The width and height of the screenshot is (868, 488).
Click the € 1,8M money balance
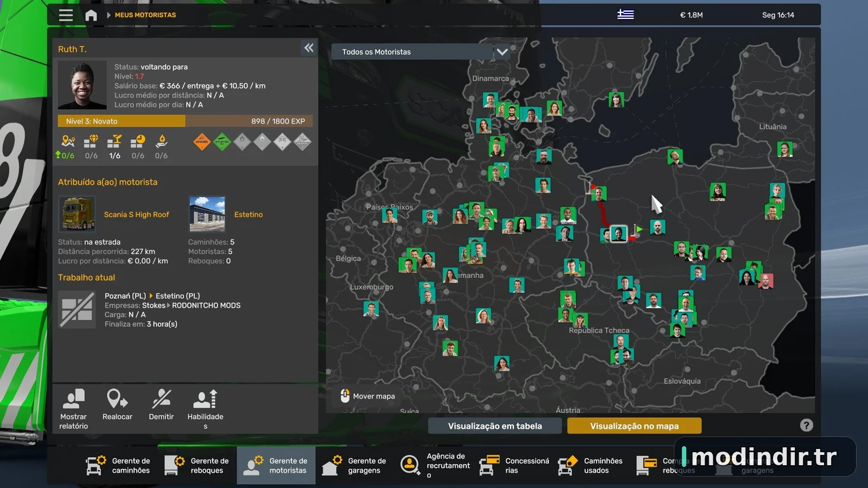coord(691,15)
